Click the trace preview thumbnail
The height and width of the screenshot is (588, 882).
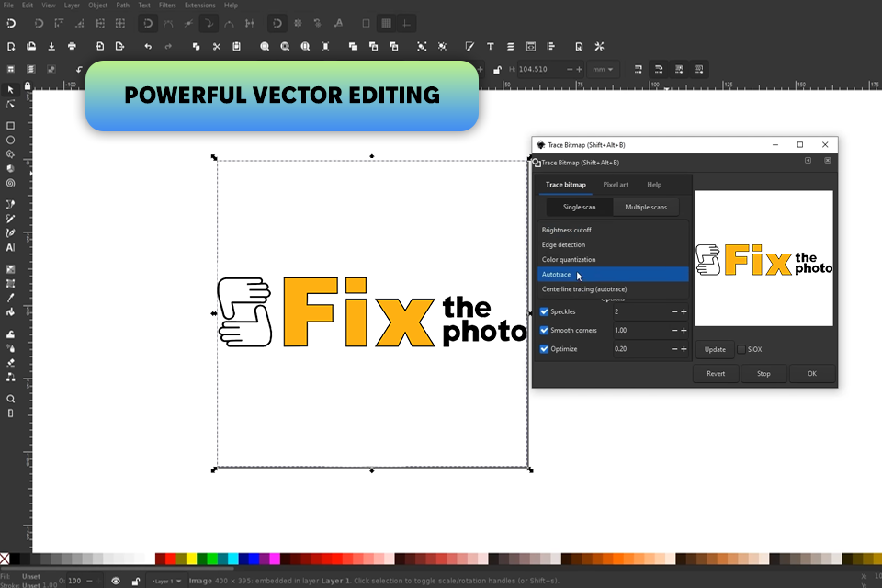tap(763, 258)
